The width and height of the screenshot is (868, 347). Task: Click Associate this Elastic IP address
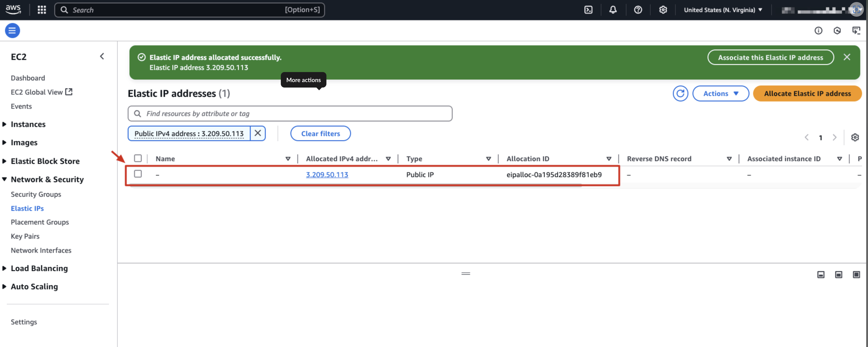[x=770, y=57]
